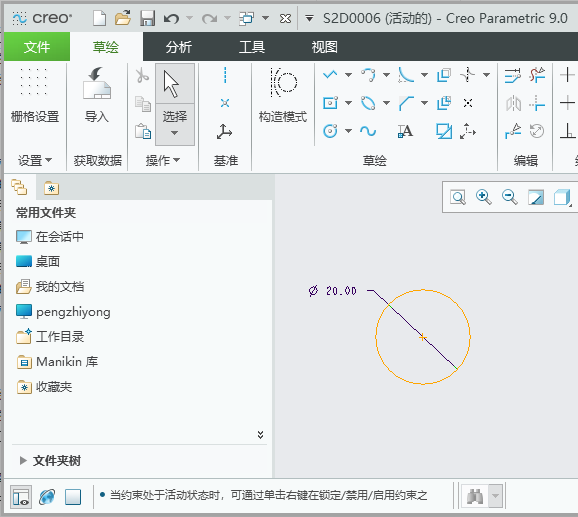Click the Coordinate System datum icon
Screen dimensions: 578x517
224,132
